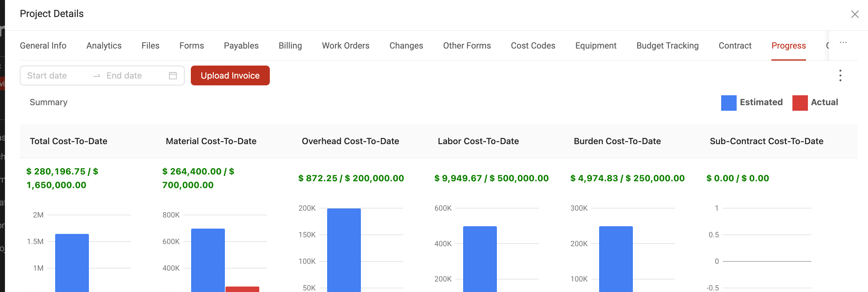
Task: Click the Sub-Contract Cost-To-Date column header
Action: 766,141
